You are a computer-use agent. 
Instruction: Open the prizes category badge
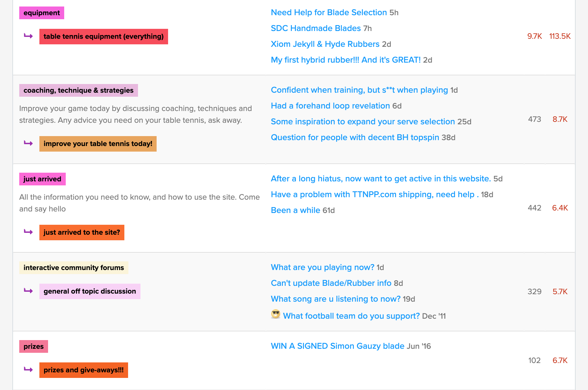click(x=33, y=347)
